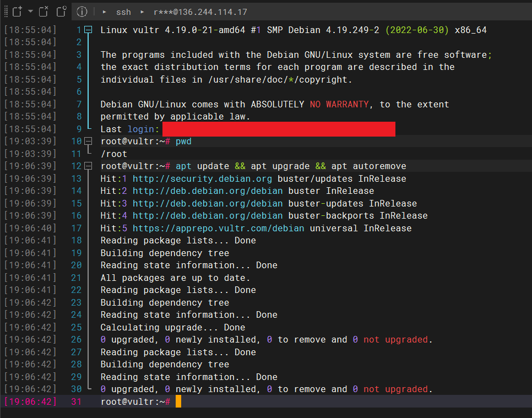This screenshot has width=532, height=418.
Task: Click the command prompt at line 31
Action: pyautogui.click(x=135, y=401)
